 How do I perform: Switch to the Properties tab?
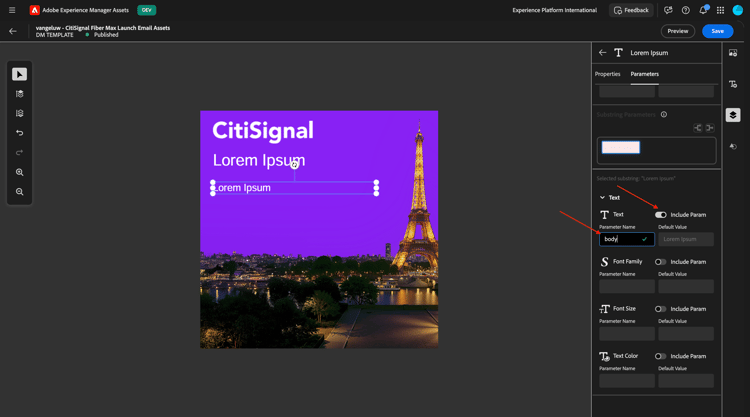coord(607,74)
